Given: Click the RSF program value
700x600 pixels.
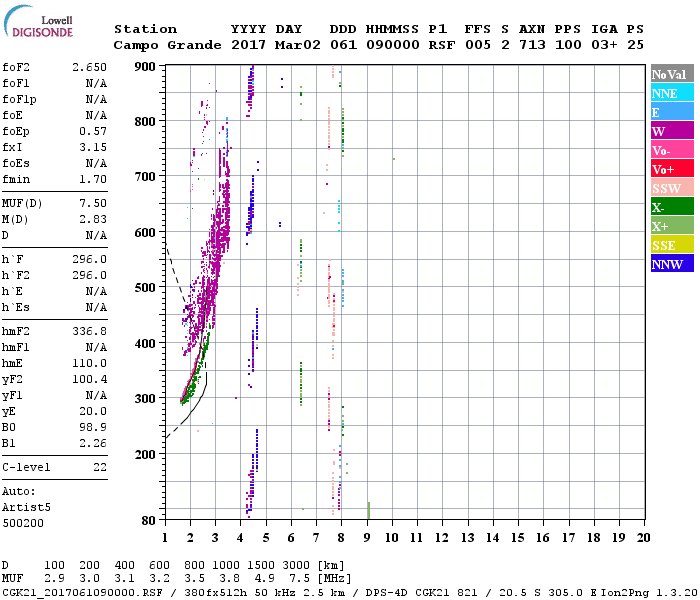Looking at the screenshot, I should tap(442, 45).
